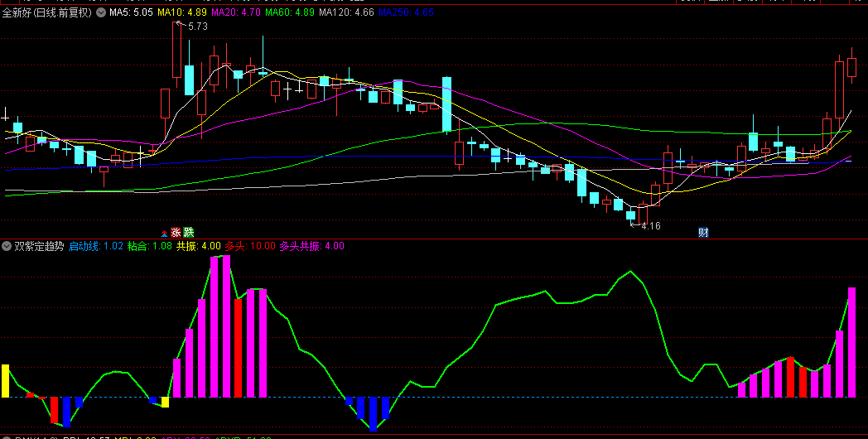Screen dimensions: 868x439
Task: Click the green MA60: 4.89 label
Action: [290, 12]
